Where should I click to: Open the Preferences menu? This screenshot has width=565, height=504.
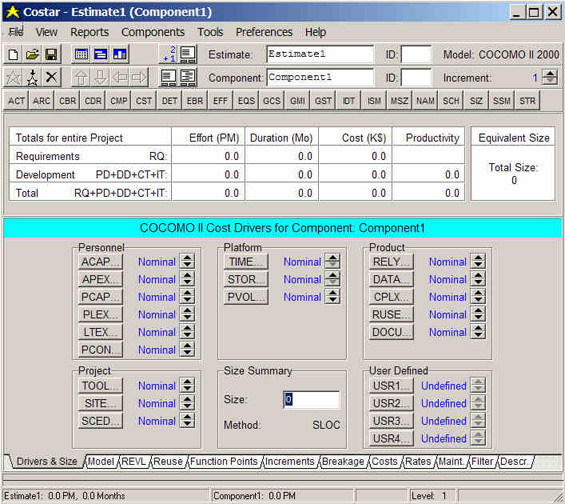(264, 32)
